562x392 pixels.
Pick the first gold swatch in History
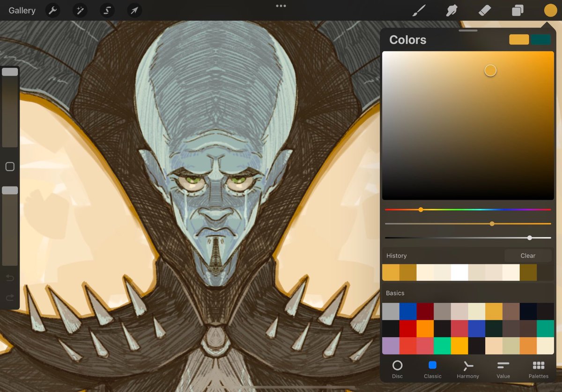pos(391,273)
